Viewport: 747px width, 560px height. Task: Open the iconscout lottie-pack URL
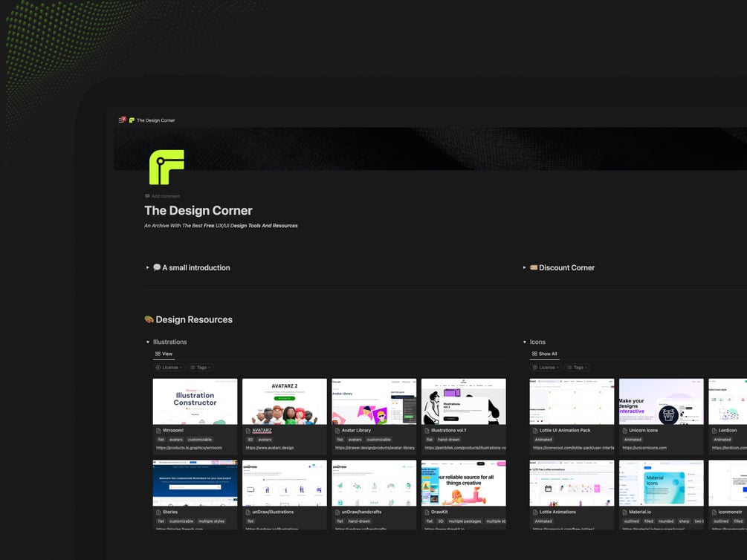pos(574,448)
